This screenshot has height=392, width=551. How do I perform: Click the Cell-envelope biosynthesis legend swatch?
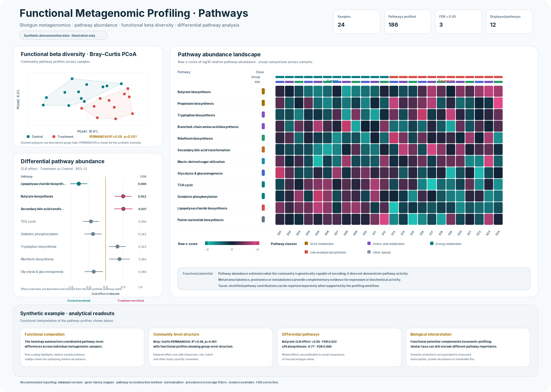[306, 252]
